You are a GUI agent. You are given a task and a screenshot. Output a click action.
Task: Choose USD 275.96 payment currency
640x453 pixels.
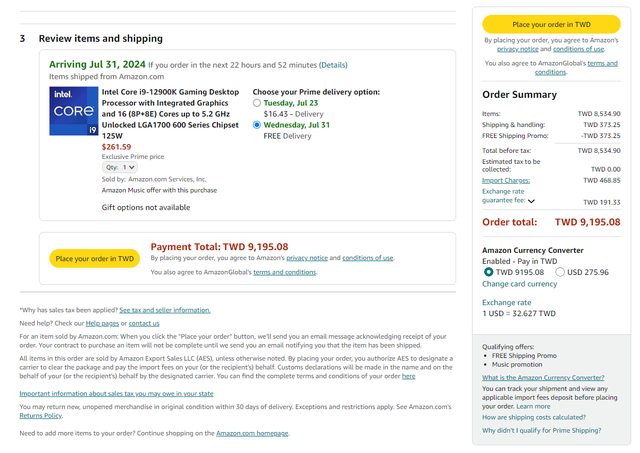click(561, 271)
